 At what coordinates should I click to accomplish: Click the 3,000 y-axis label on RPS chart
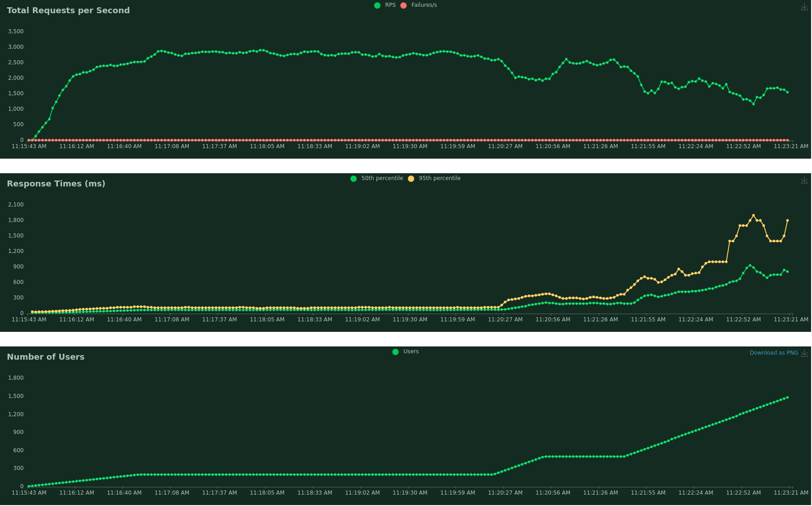click(16, 47)
